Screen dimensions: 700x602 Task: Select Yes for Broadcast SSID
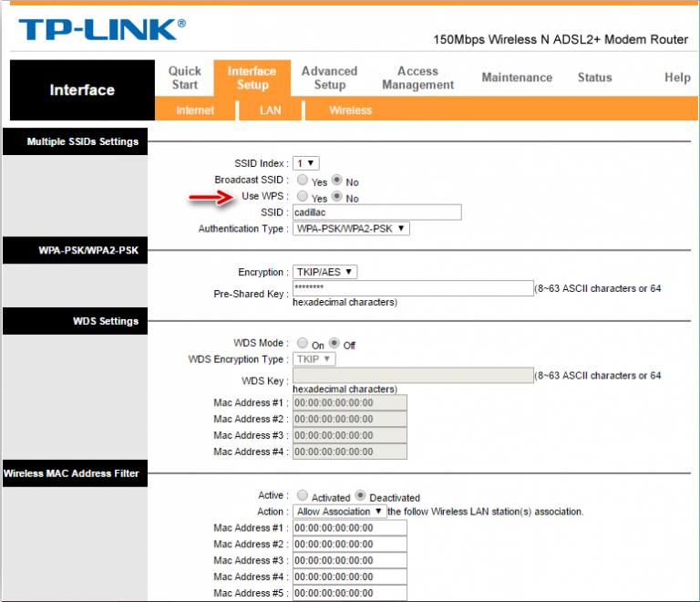(x=303, y=180)
